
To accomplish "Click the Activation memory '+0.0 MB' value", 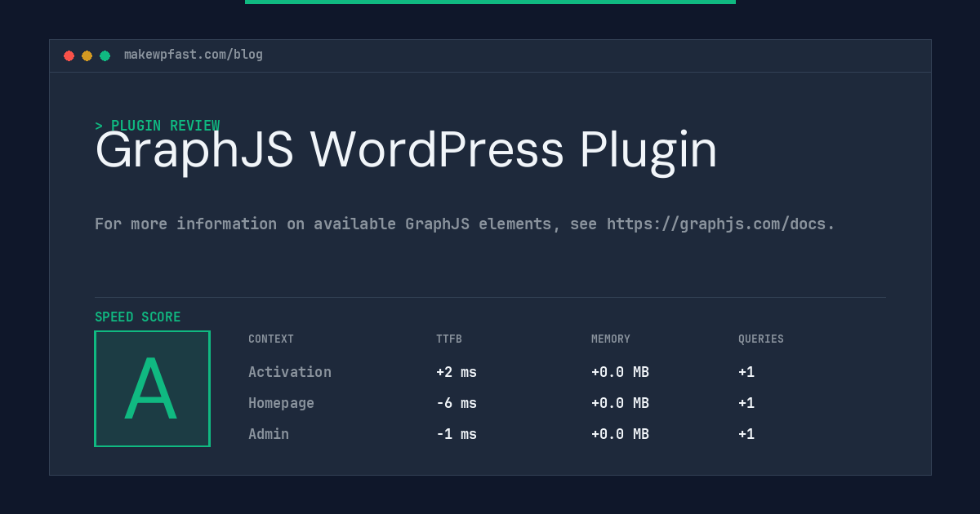I will (620, 372).
